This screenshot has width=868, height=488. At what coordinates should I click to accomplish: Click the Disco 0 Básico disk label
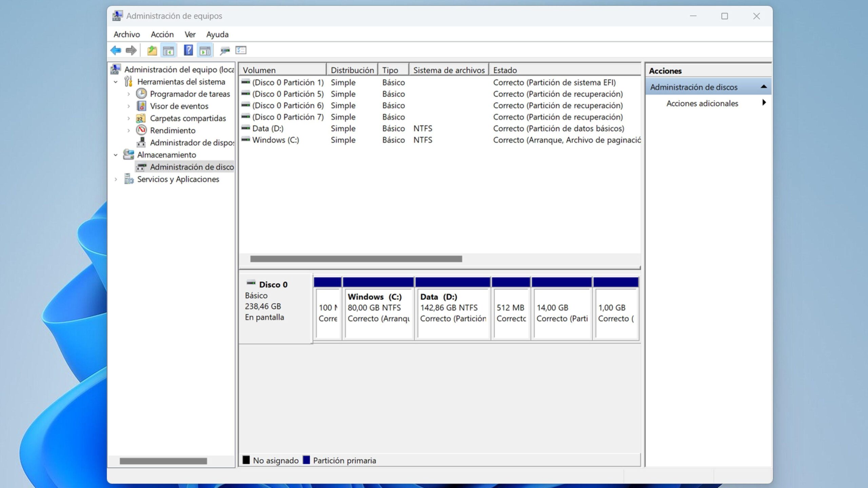(x=275, y=308)
